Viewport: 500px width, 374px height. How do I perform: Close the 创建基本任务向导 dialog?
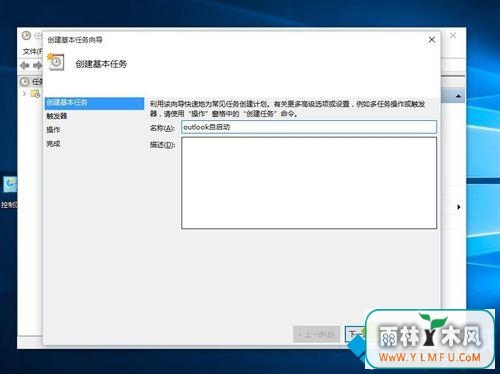[432, 40]
